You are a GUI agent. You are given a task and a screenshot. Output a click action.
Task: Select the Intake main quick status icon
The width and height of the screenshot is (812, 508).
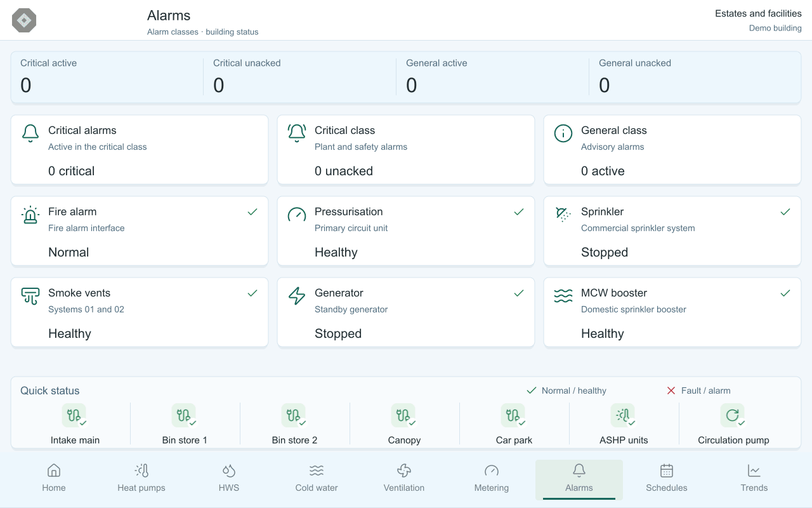click(74, 415)
